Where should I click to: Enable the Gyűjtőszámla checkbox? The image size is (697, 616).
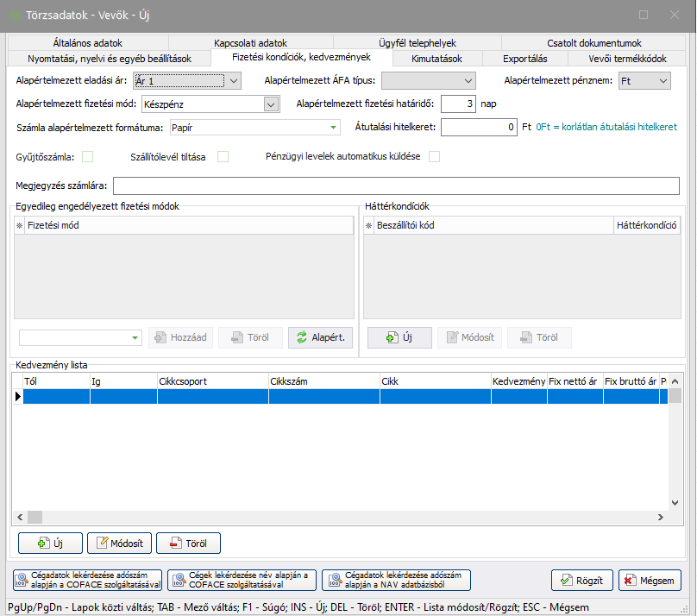point(87,156)
